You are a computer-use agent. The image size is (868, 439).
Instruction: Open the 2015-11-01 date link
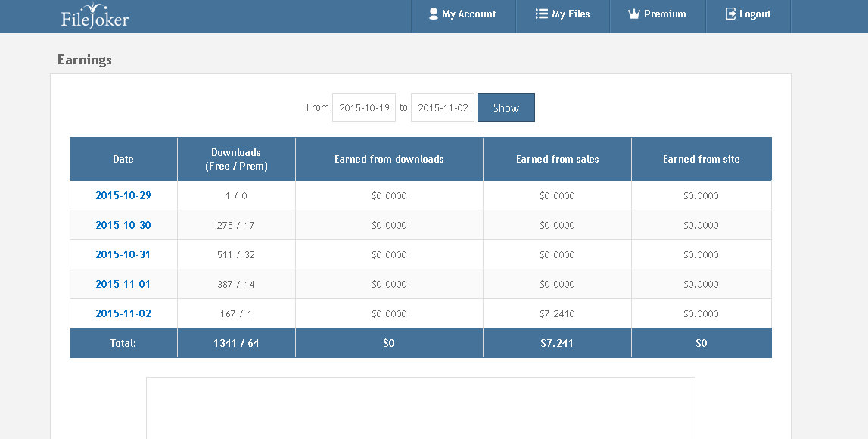[x=123, y=284]
